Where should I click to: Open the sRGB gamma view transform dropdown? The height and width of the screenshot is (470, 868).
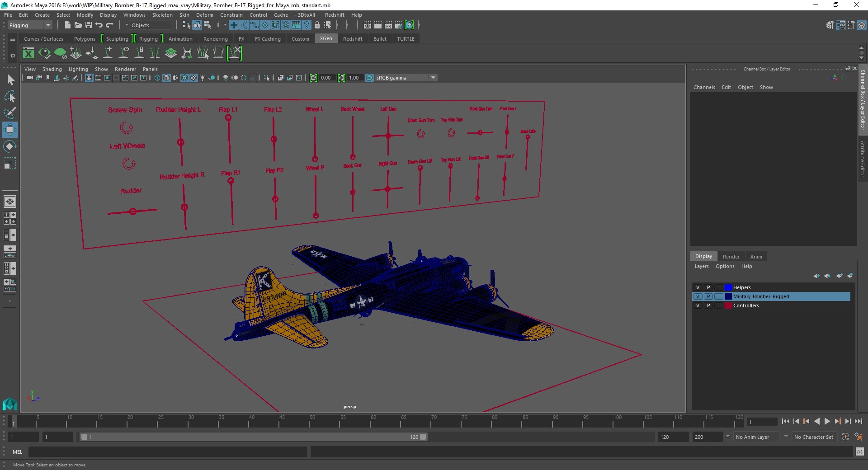click(406, 78)
